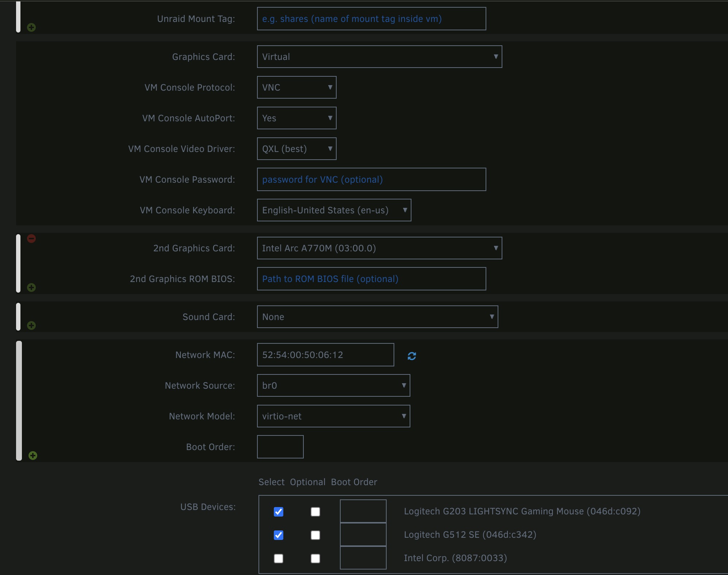The image size is (728, 575).
Task: Open the VM Console Video Driver dropdown
Action: click(x=296, y=149)
